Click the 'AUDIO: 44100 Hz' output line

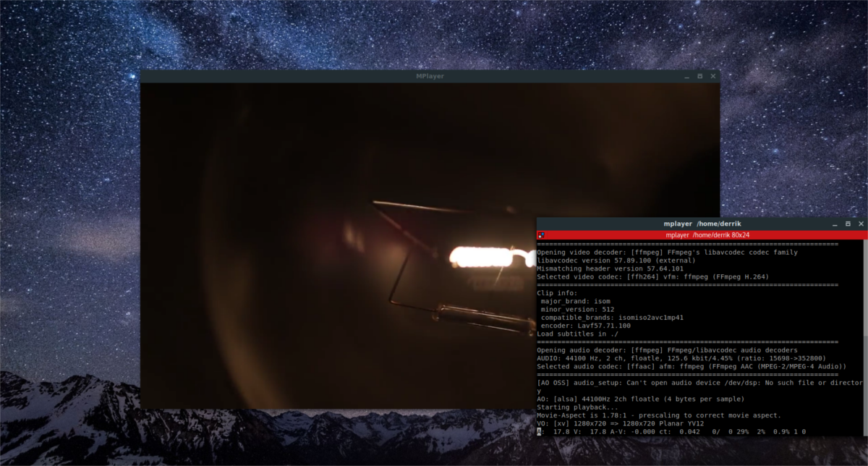(681, 358)
